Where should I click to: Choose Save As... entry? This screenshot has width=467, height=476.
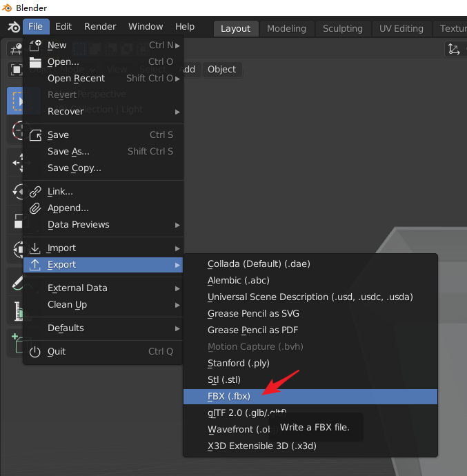point(103,151)
